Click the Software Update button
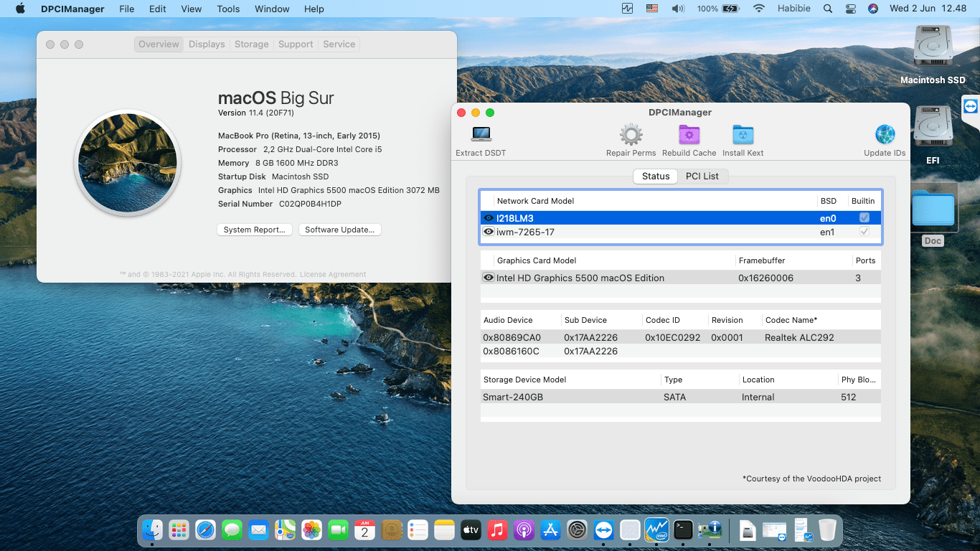 click(340, 230)
